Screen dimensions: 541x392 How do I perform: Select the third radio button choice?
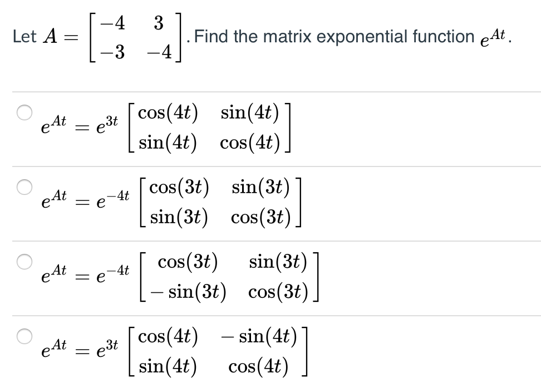(x=23, y=262)
